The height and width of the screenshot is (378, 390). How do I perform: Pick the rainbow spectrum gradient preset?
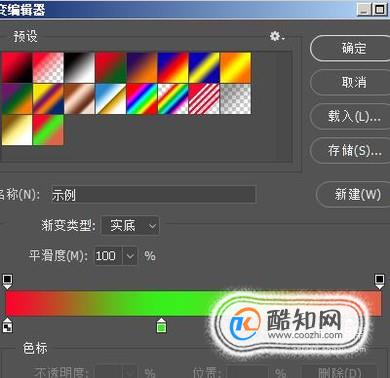point(142,99)
